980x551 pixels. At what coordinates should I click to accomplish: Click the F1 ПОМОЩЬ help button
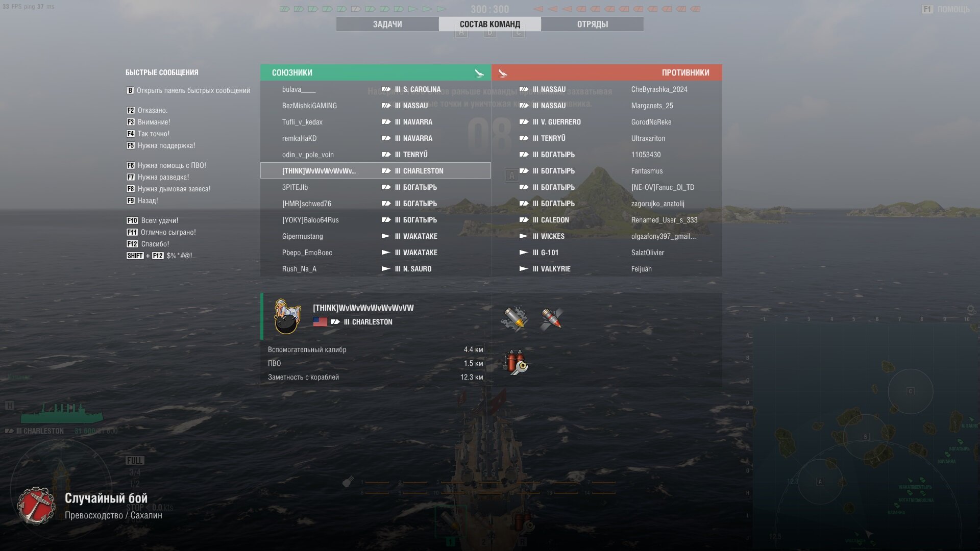(x=946, y=9)
